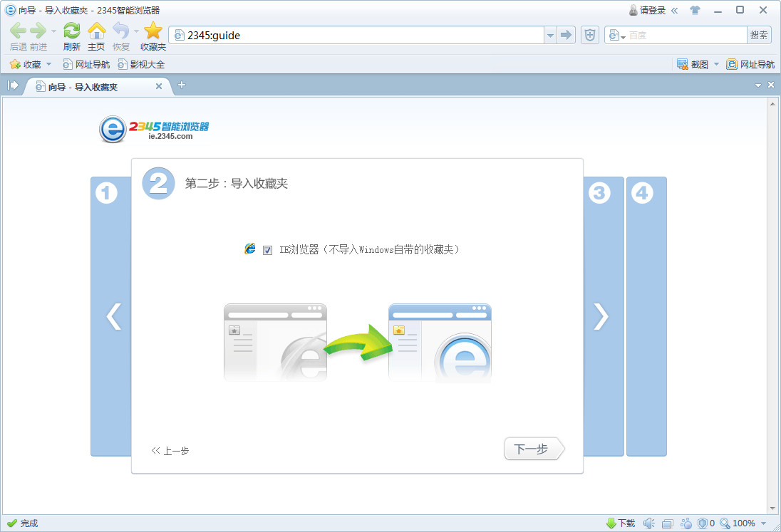This screenshot has height=532, width=781.
Task: Close the 向导 - 导入收藏夹 tab
Action: (159, 86)
